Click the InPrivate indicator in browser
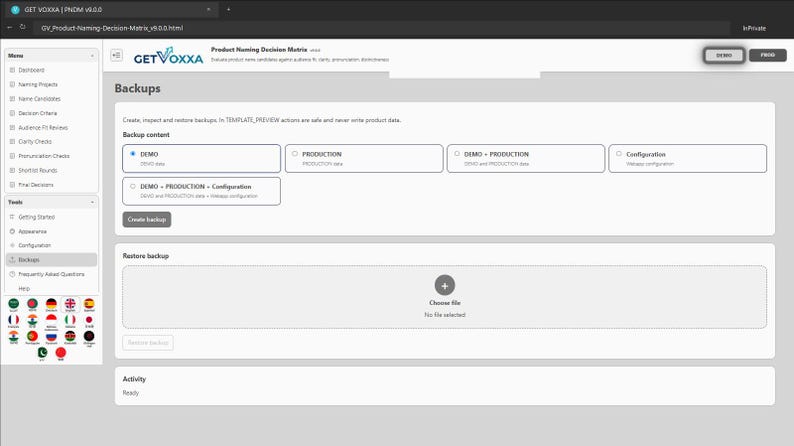Screen dimensions: 794x446 [x=754, y=28]
